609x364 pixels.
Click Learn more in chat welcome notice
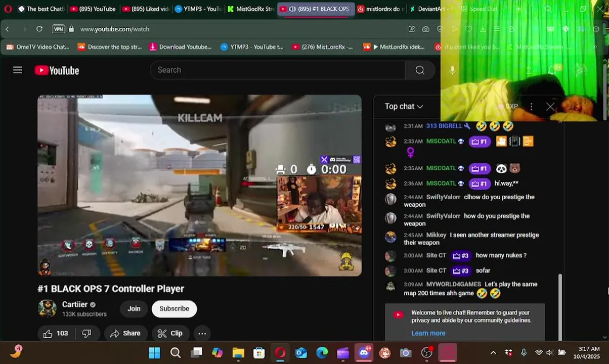point(428,333)
